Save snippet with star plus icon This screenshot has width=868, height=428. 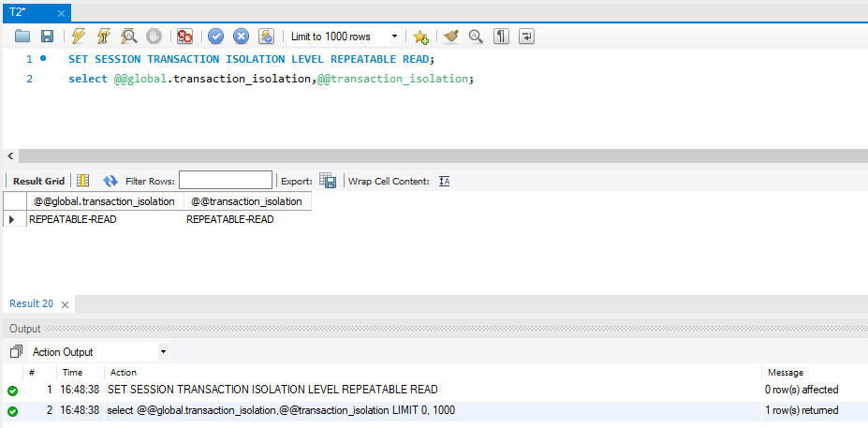click(420, 37)
